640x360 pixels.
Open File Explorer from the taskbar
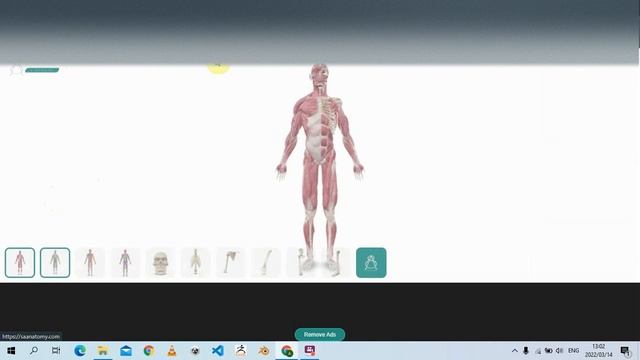coord(103,351)
